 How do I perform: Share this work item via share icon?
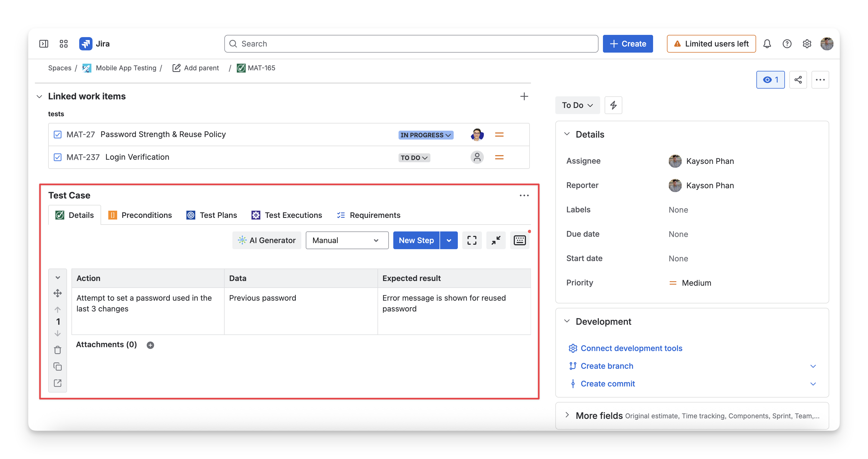tap(798, 80)
